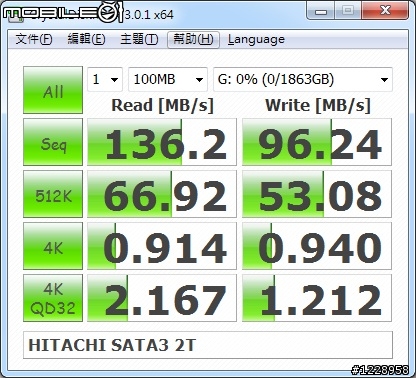The width and height of the screenshot is (416, 378).
Task: Click the 4K QD32 read result 2.167
Action: (162, 298)
